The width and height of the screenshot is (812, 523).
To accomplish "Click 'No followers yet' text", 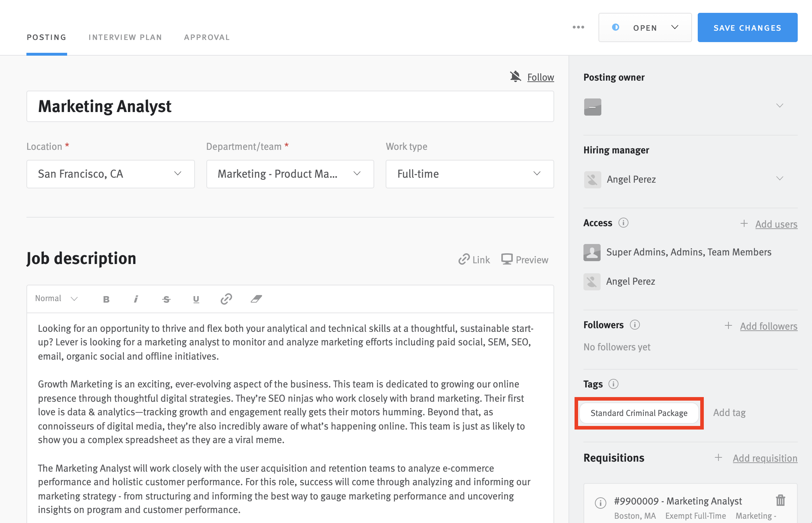I will (x=617, y=347).
